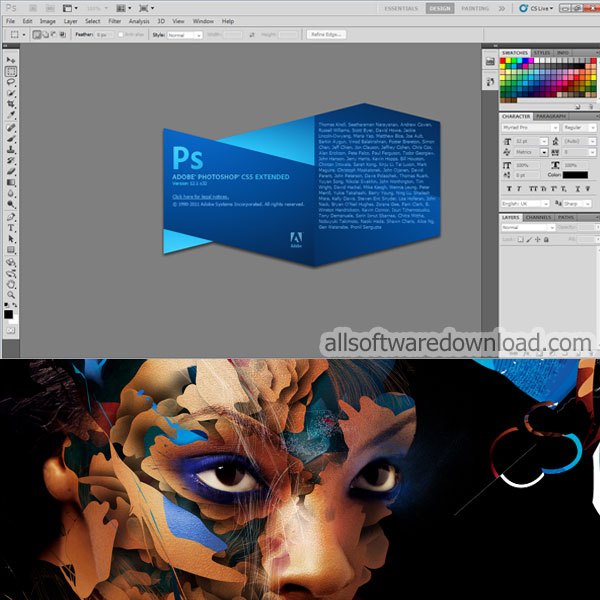The height and width of the screenshot is (600, 600).
Task: Toggle Underline in Character panel
Action: coord(577,189)
